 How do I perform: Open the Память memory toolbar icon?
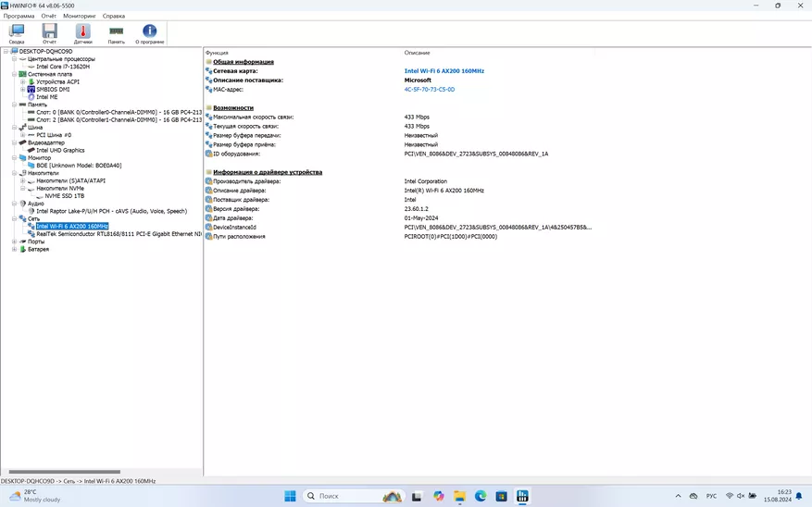pyautogui.click(x=117, y=33)
